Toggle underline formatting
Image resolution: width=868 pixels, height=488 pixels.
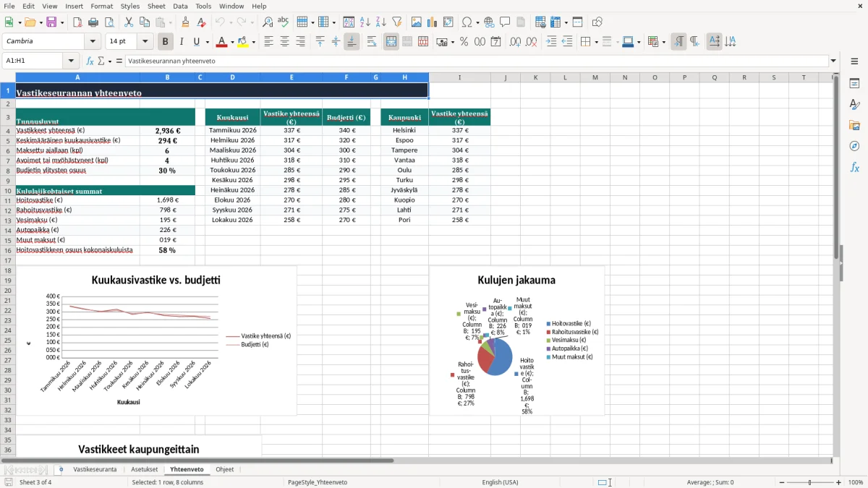click(x=196, y=42)
